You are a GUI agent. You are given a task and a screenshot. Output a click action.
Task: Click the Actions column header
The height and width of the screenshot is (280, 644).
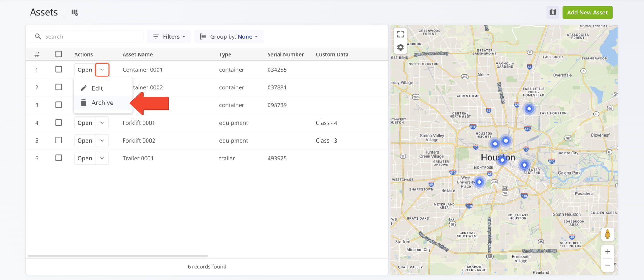tap(83, 54)
